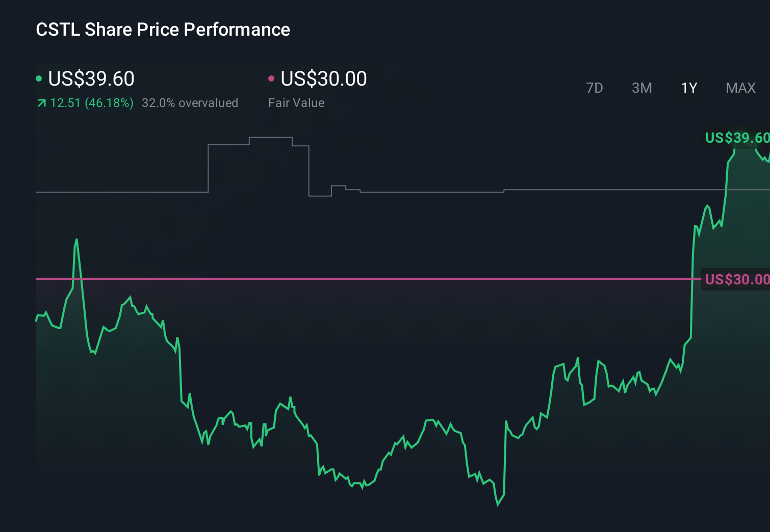Open the MAX historical view
This screenshot has width=770, height=532.
pyautogui.click(x=740, y=88)
